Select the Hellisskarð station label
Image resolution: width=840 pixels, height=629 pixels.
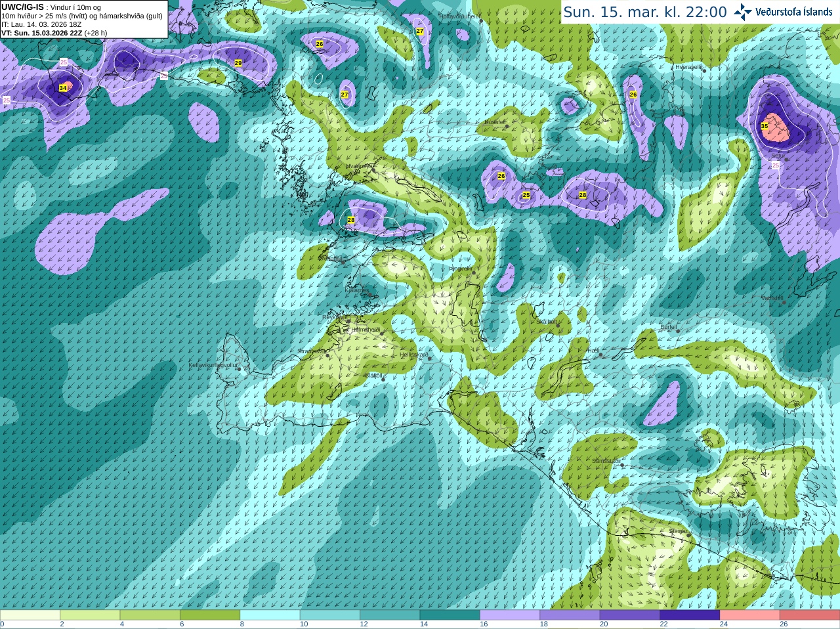click(x=414, y=355)
